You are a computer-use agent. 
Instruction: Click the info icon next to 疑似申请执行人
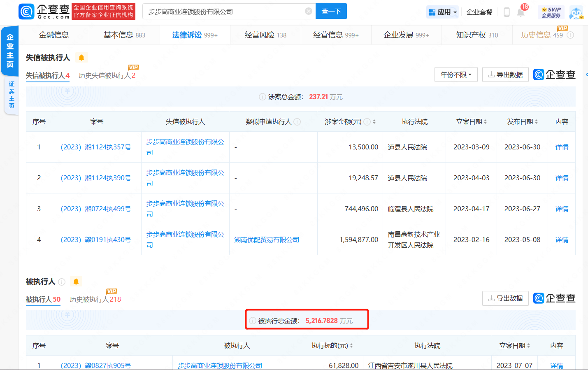click(x=297, y=122)
